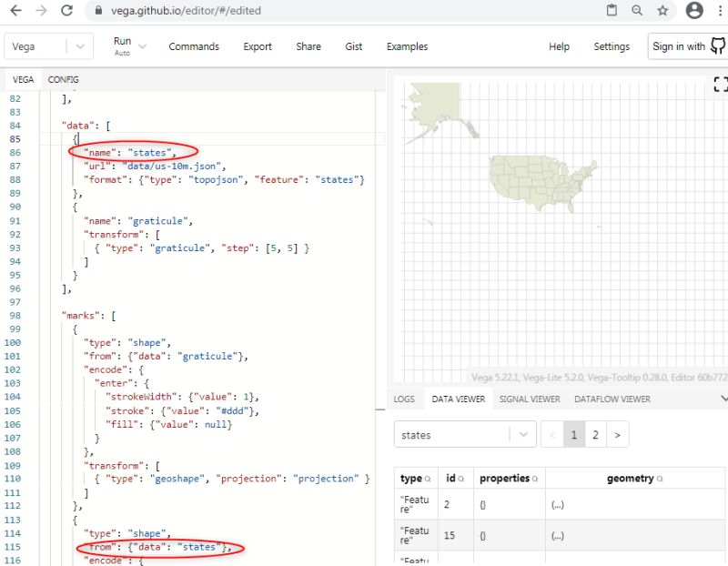The width and height of the screenshot is (728, 566).
Task: Open the Vega mode dropdown
Action: pos(49,46)
